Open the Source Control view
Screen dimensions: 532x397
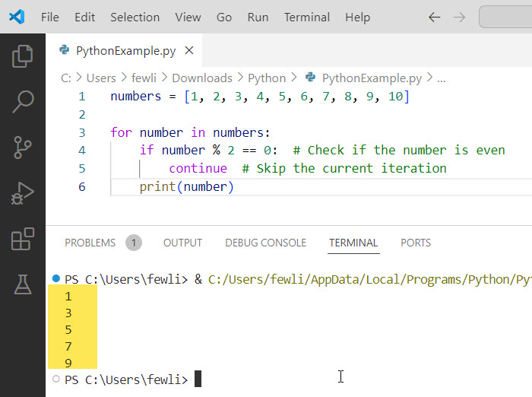click(x=22, y=147)
